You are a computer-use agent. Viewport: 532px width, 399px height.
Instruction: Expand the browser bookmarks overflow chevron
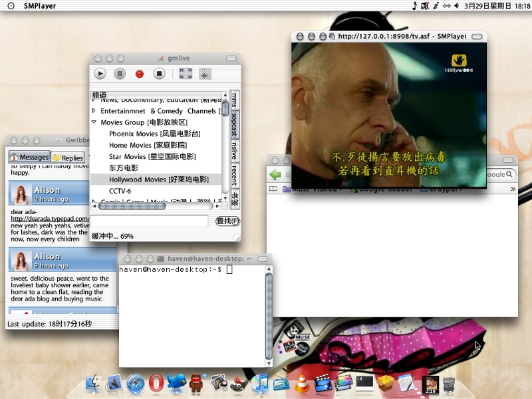513,189
